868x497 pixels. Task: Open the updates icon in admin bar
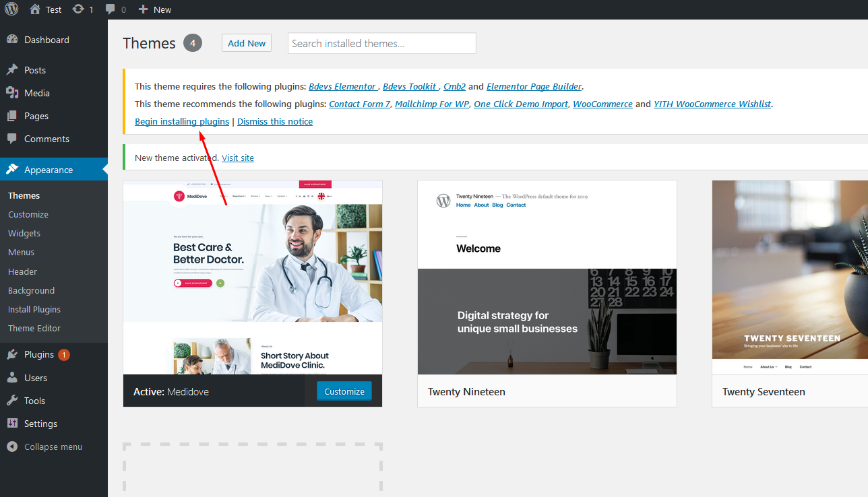point(78,9)
